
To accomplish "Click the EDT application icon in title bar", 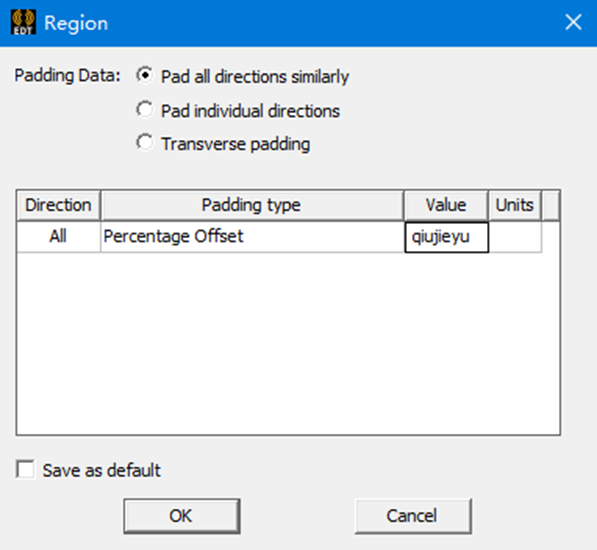I will pyautogui.click(x=24, y=22).
